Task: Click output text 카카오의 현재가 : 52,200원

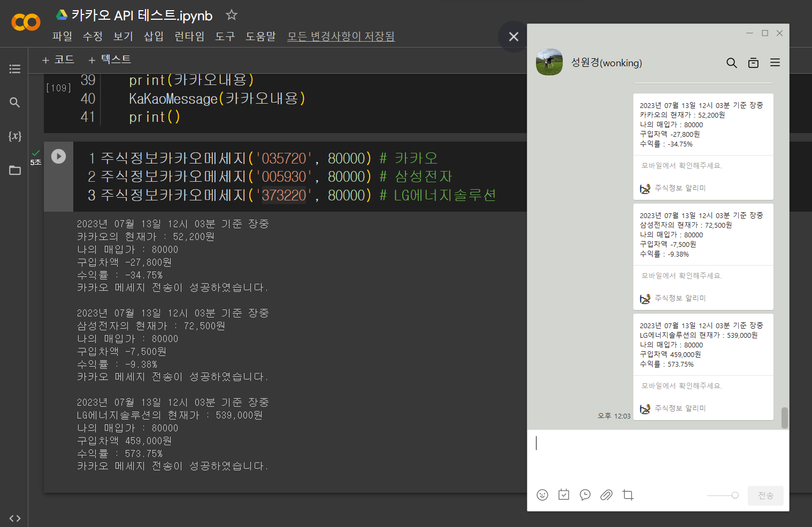Action: pyautogui.click(x=145, y=236)
